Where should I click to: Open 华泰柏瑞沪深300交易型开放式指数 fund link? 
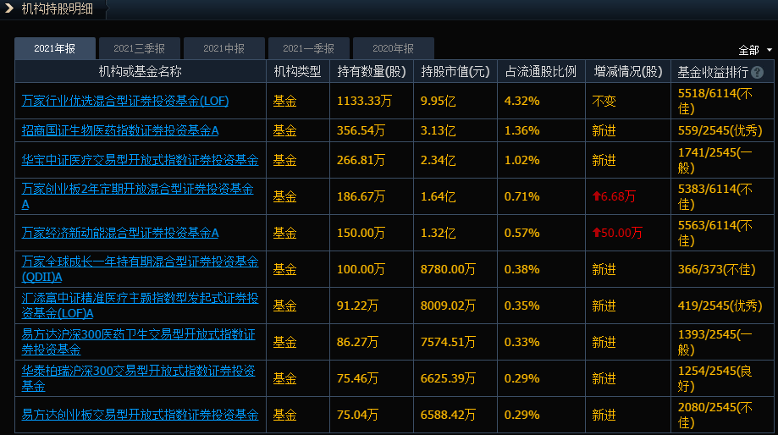138,378
